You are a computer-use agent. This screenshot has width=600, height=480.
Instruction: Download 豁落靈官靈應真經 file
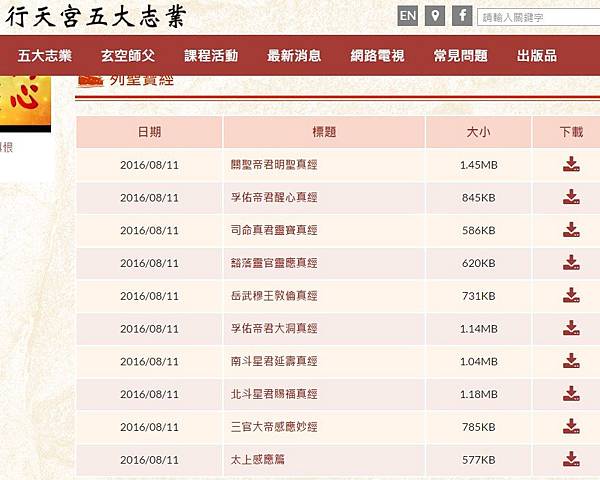(571, 263)
